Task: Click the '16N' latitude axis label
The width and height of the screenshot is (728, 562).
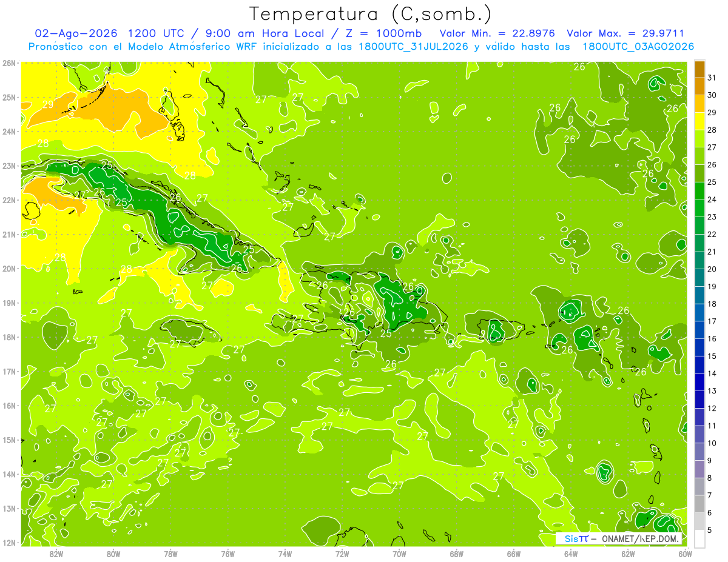Action: tap(9, 406)
